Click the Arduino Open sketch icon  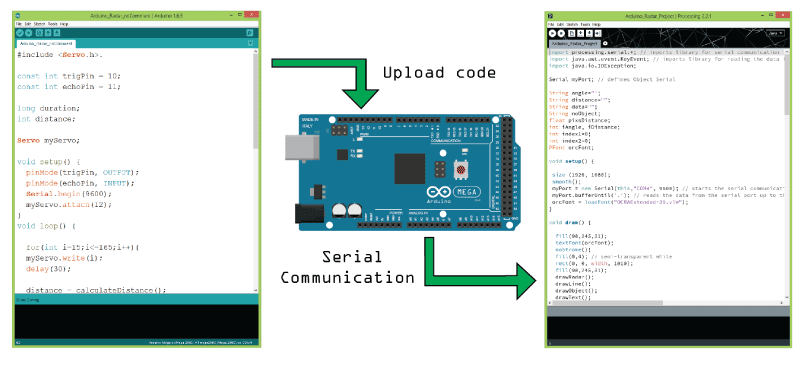click(x=48, y=33)
